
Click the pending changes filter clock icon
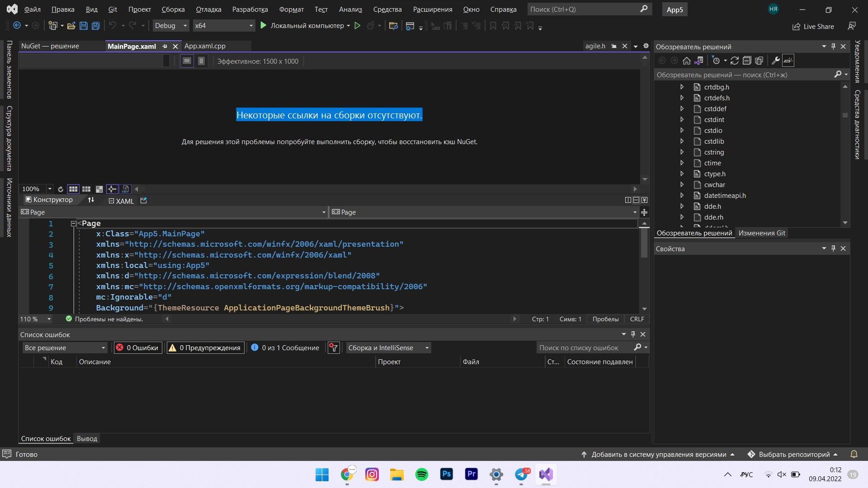[716, 61]
